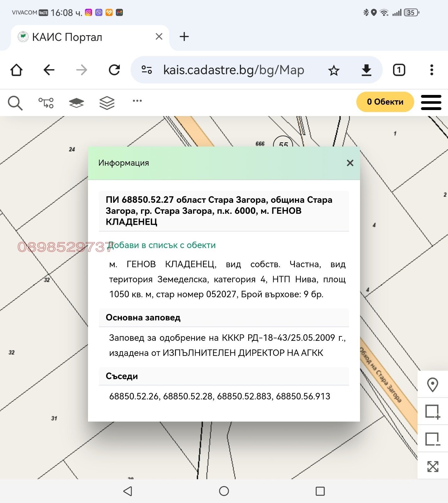Show my location with pin icon

433,384
